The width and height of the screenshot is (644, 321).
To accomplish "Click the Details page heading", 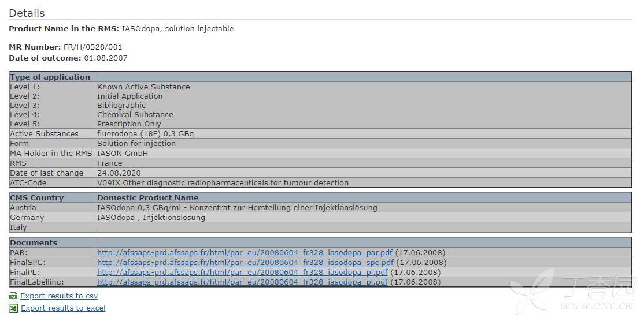I will (27, 13).
